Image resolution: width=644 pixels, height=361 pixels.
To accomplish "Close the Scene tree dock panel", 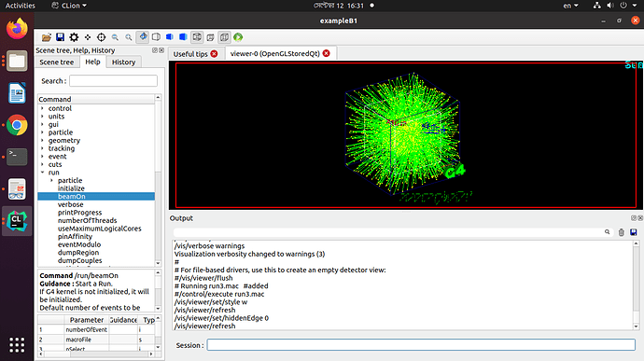I will (161, 50).
